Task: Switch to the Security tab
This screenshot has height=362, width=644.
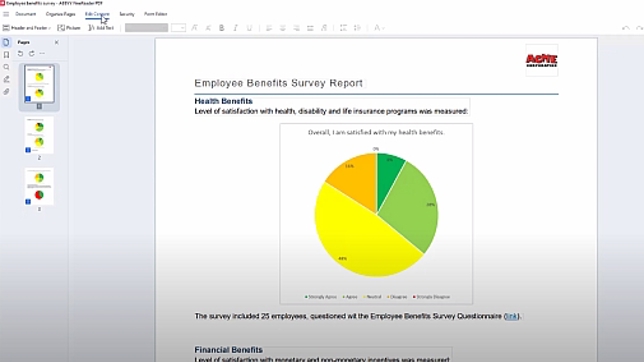Action: click(x=127, y=14)
